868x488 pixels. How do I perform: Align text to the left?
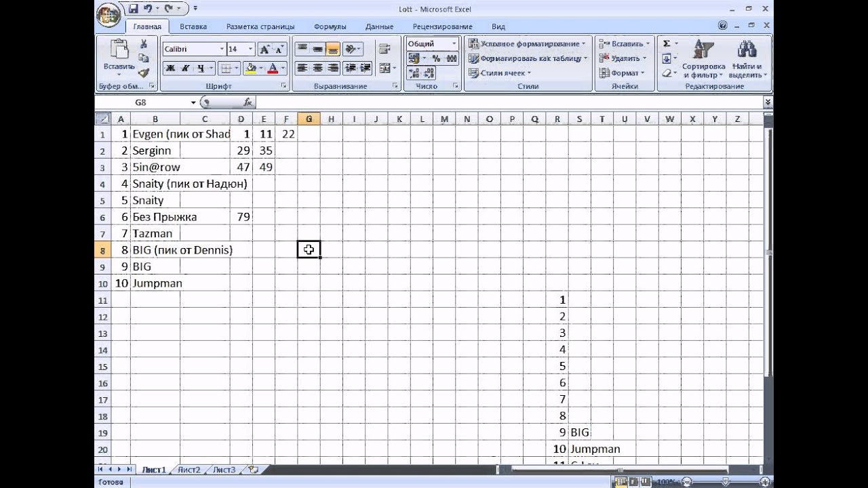pyautogui.click(x=302, y=68)
